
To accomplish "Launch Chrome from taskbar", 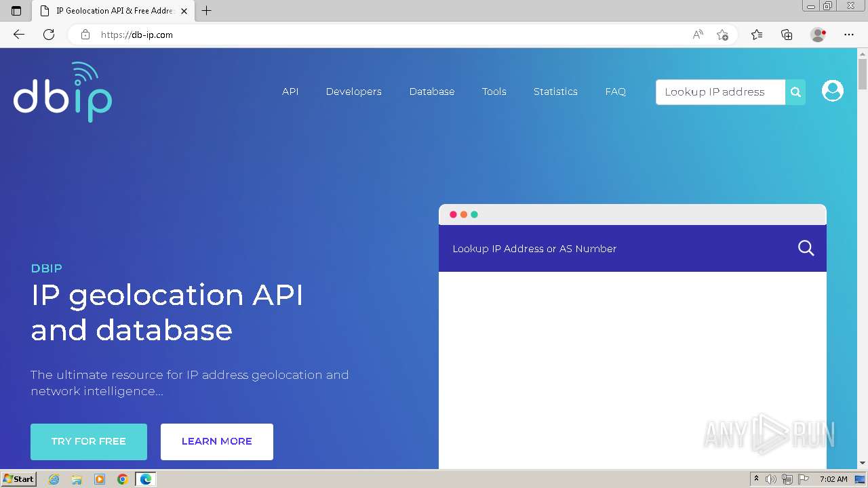I will (123, 479).
